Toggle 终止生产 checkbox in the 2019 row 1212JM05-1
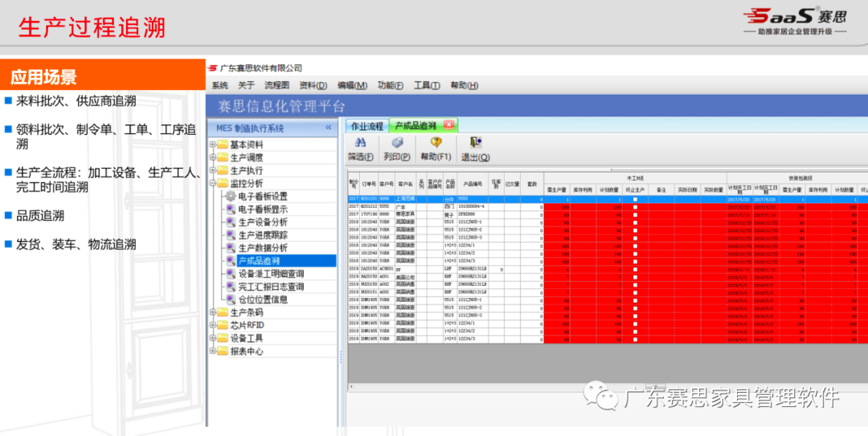The image size is (868, 436). 635,300
